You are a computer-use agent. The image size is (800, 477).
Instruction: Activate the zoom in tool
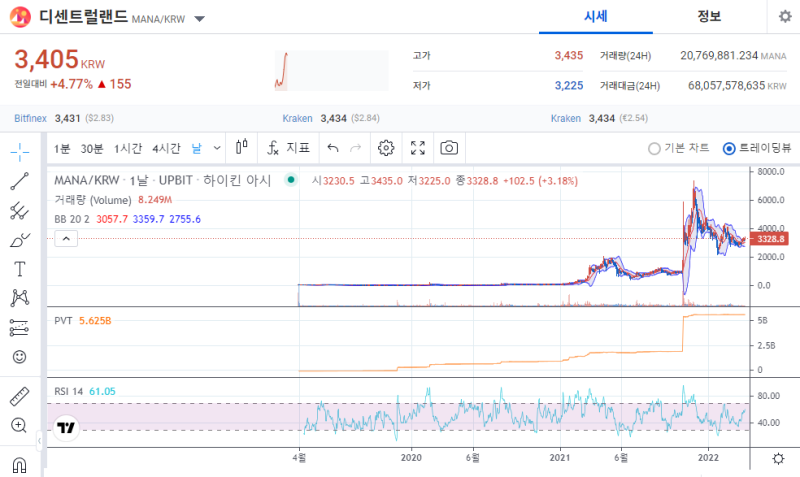[x=19, y=425]
